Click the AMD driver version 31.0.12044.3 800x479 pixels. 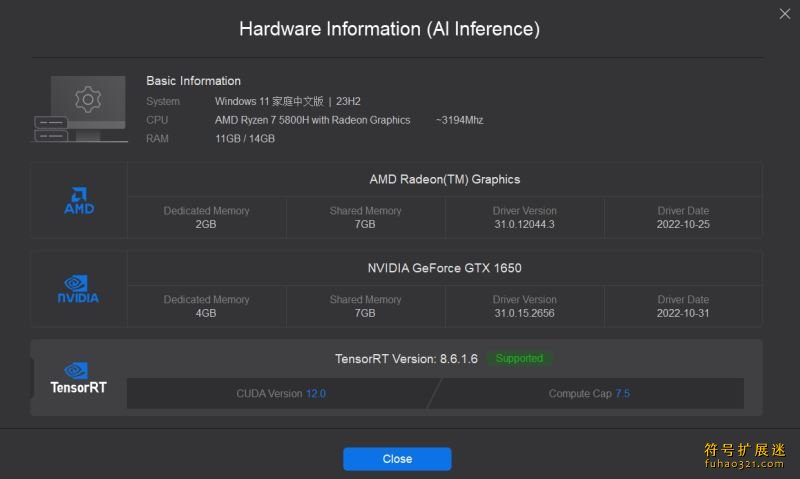click(x=524, y=225)
